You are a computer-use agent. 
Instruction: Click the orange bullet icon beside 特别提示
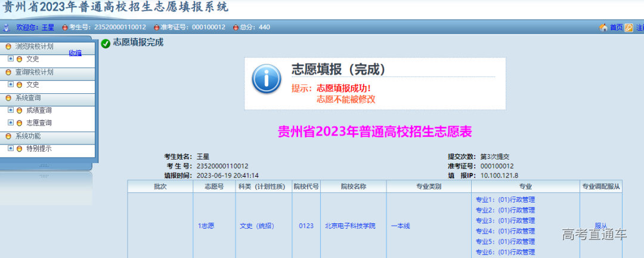pyautogui.click(x=19, y=149)
